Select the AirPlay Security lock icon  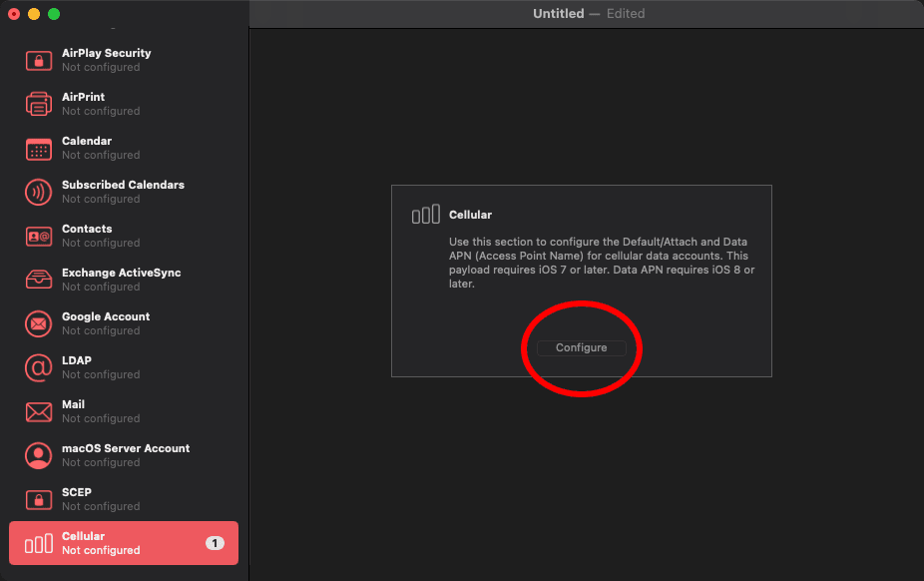38,60
